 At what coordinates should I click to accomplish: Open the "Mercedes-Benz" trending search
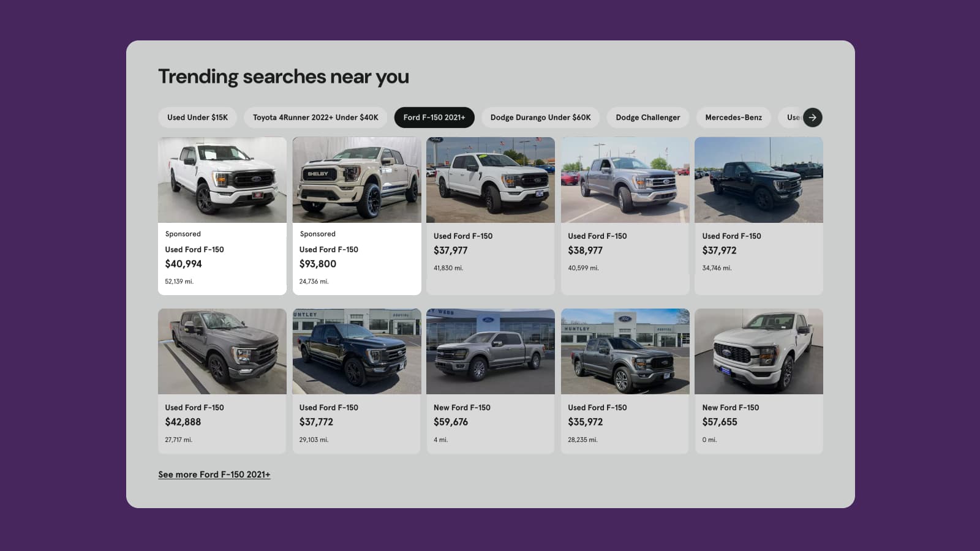733,118
